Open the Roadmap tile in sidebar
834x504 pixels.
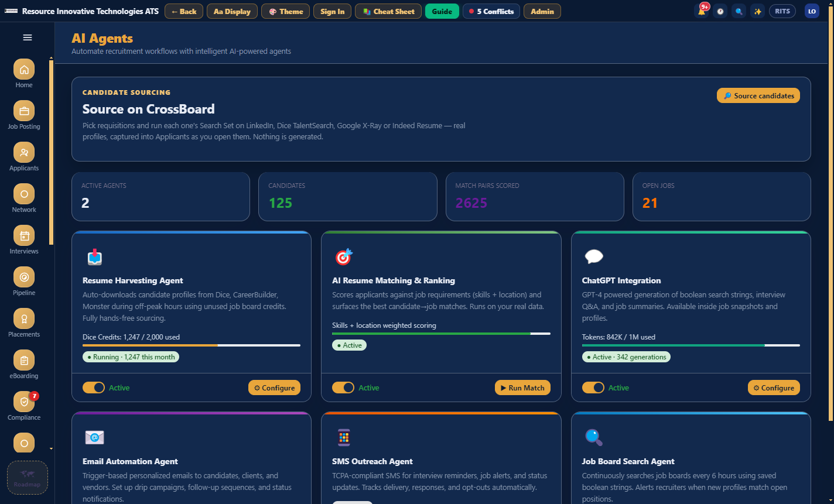(28, 478)
